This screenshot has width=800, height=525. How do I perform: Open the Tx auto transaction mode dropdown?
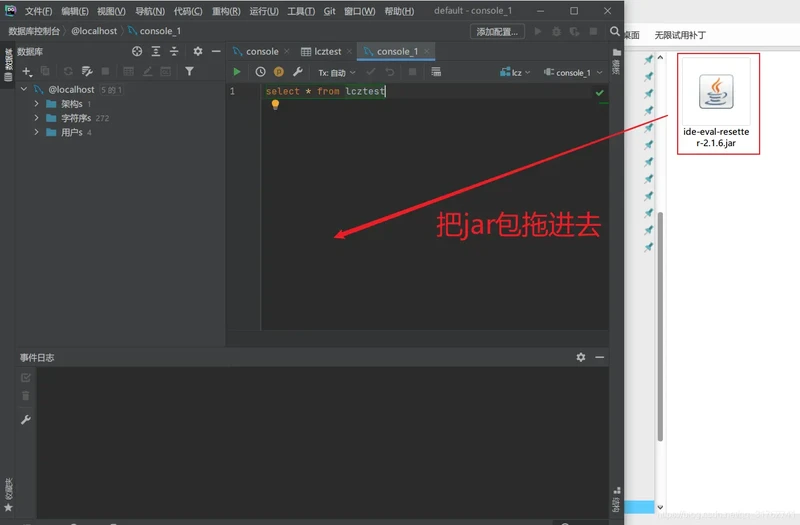click(x=336, y=72)
